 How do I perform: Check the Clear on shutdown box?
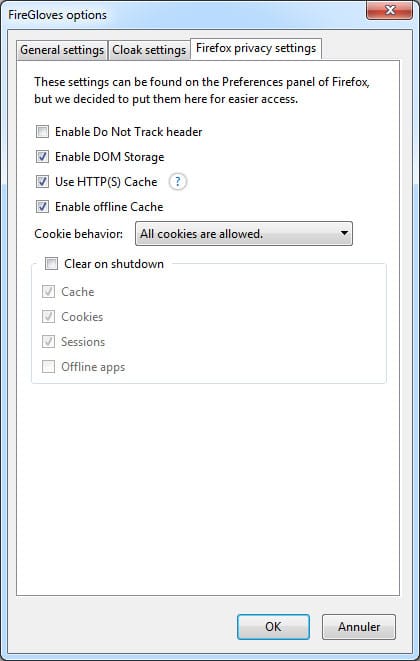[51, 264]
